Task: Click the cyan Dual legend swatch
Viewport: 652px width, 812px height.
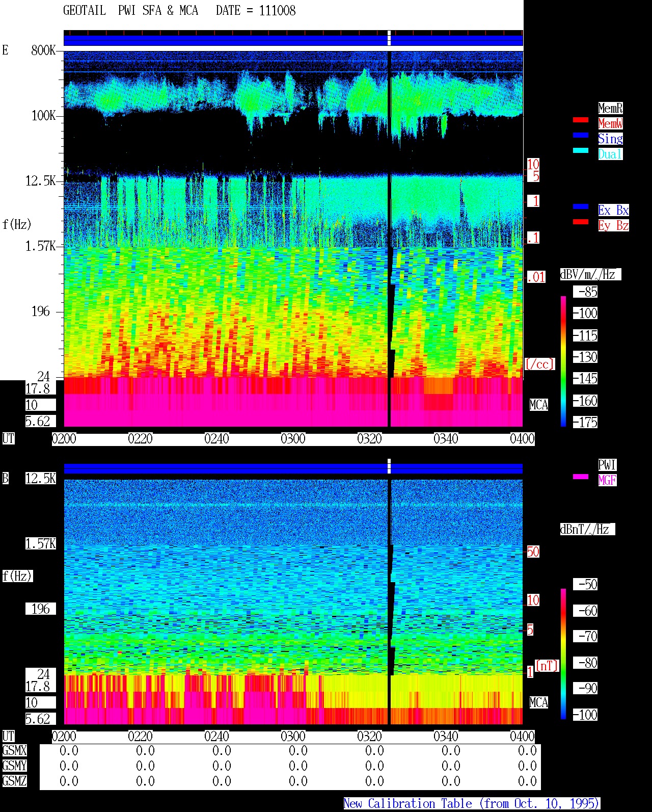Action: [x=580, y=150]
